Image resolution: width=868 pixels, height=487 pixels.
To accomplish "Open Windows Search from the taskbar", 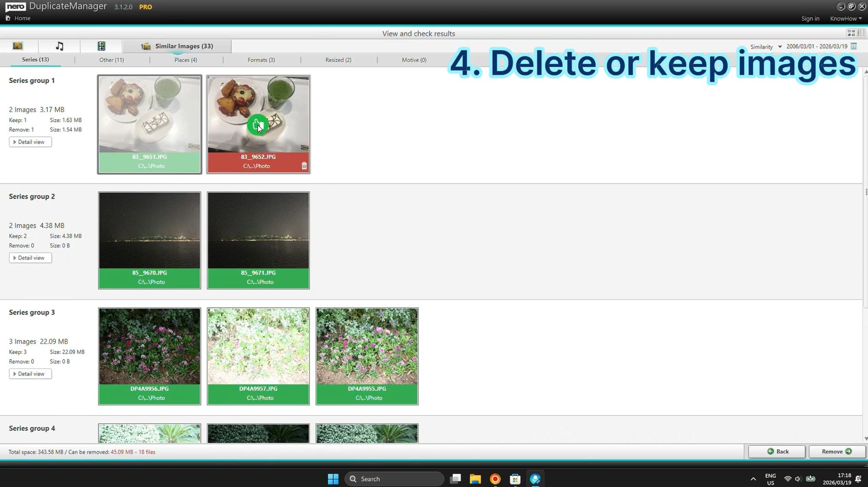I will (x=394, y=478).
